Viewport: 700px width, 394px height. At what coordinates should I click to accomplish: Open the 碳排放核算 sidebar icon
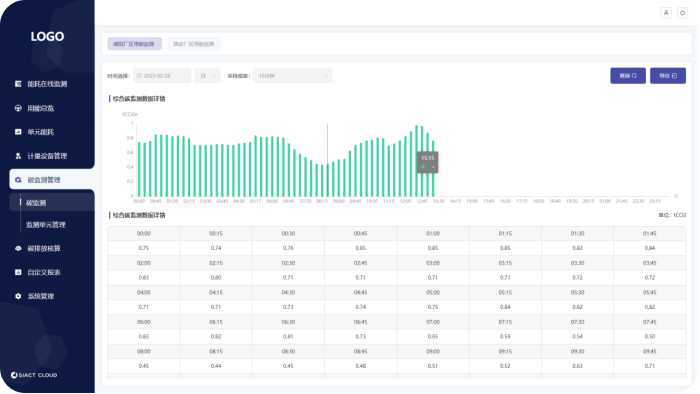(18, 249)
